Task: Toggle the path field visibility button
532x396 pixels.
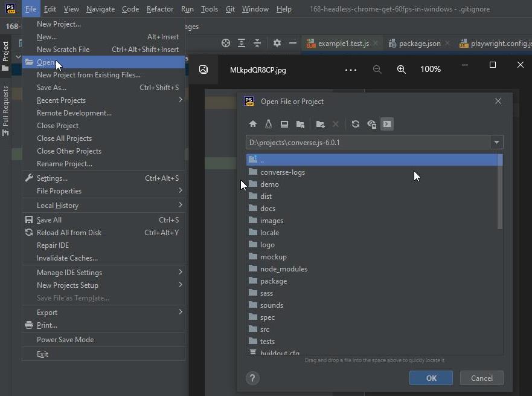Action: coord(387,124)
